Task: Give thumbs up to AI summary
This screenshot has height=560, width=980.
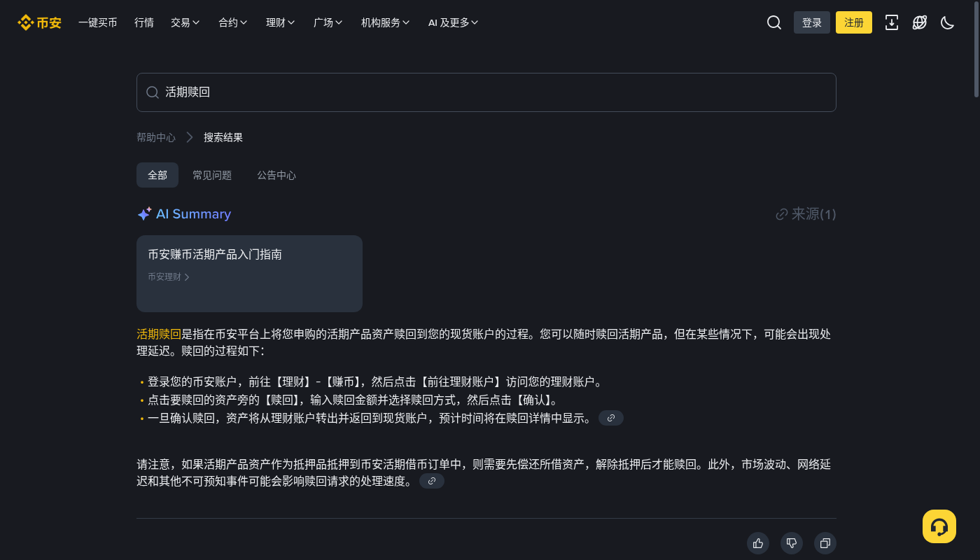Action: [758, 543]
